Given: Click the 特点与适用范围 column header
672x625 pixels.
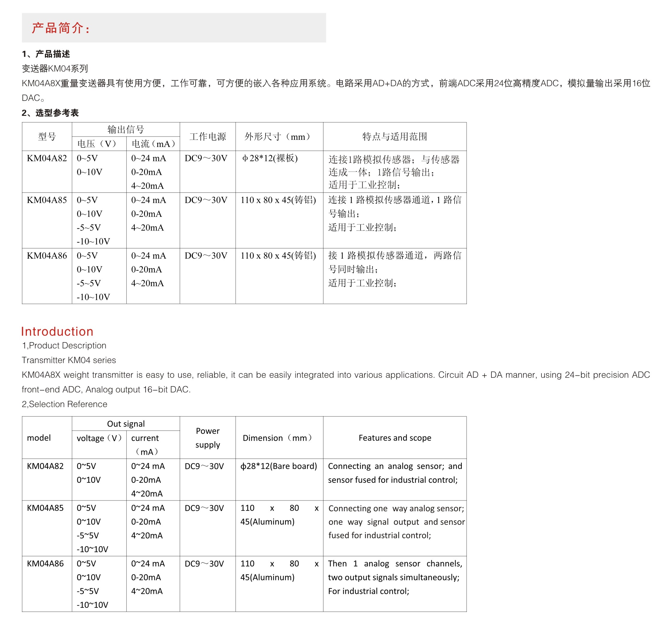Looking at the screenshot, I should [394, 136].
